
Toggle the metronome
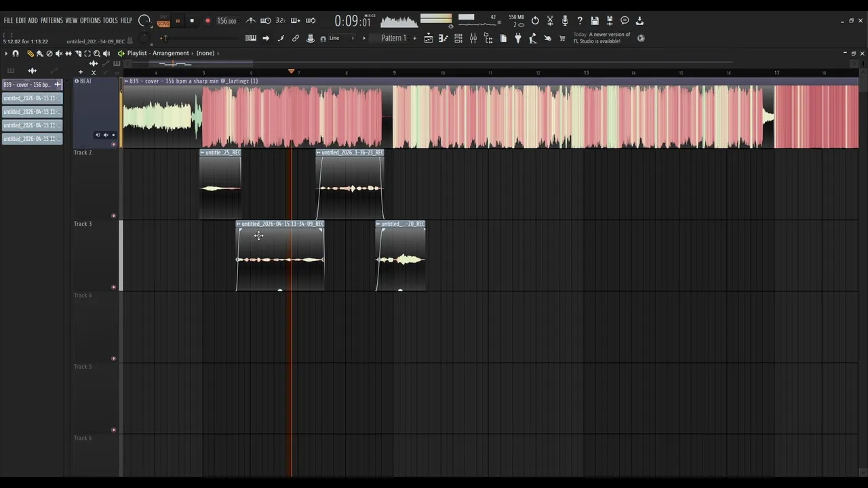tap(251, 20)
